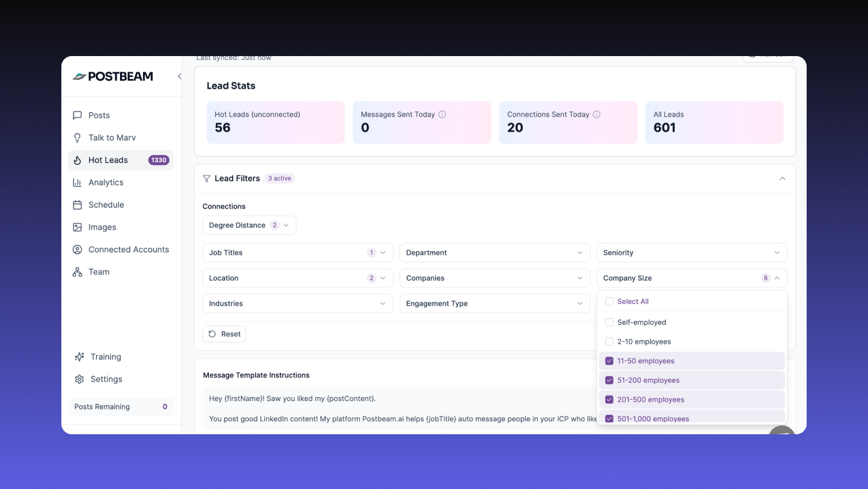Click info icon next to Messages Sent Today
The height and width of the screenshot is (489, 868).
(442, 115)
